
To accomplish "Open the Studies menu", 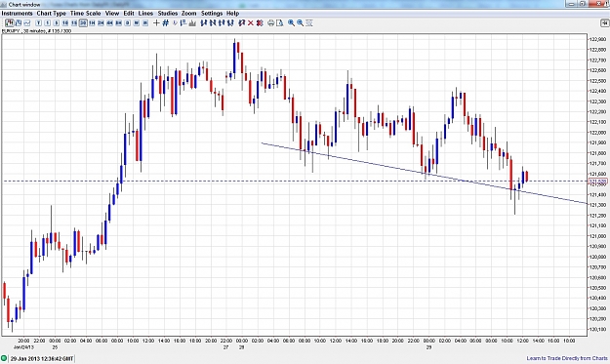I will point(168,14).
